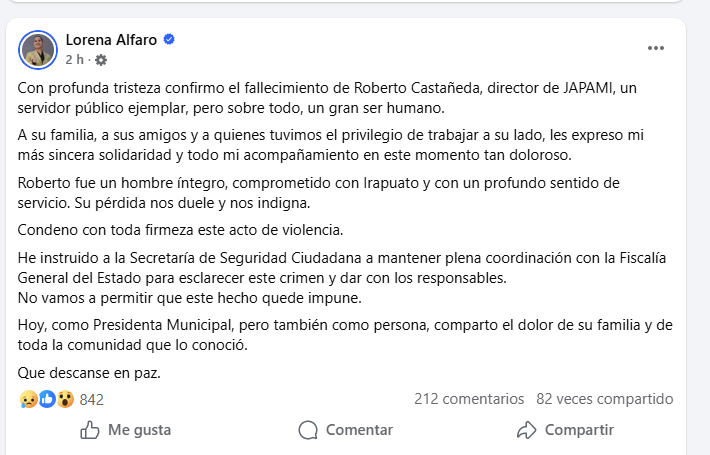Show the 842 reactions list
The height and width of the screenshot is (455, 710).
92,399
